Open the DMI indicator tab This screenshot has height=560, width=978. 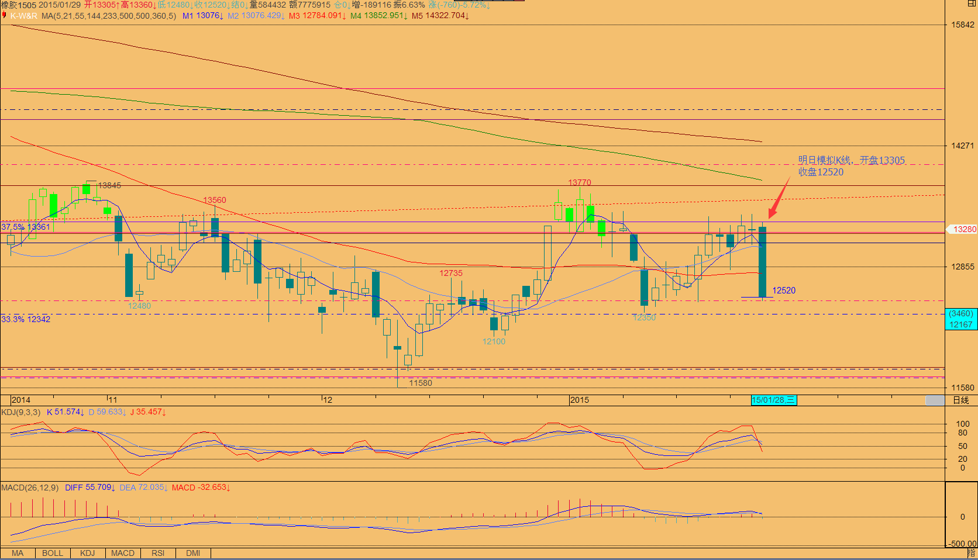pyautogui.click(x=193, y=553)
